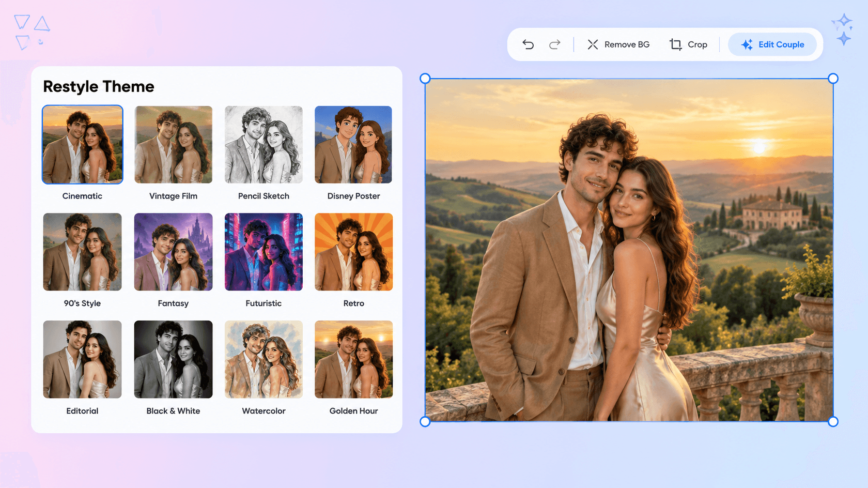Click the '90's Style' text label
This screenshot has width=868, height=488.
(x=82, y=303)
